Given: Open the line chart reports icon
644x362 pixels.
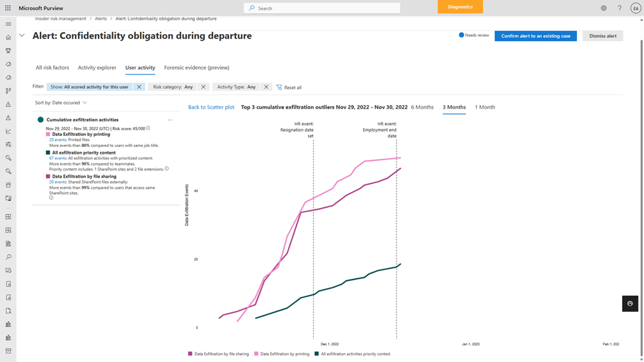Looking at the screenshot, I should tap(8, 131).
